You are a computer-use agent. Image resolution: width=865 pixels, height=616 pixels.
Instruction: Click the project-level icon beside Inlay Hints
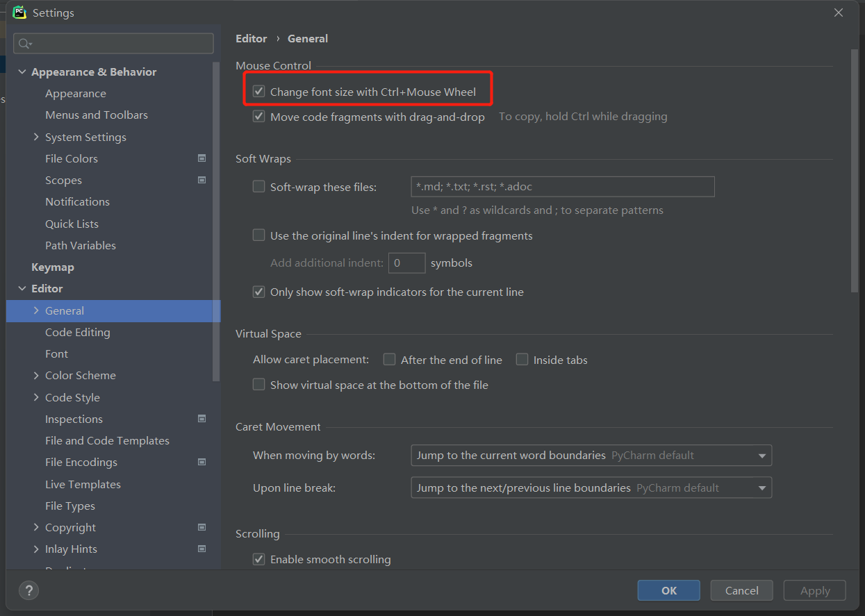201,549
